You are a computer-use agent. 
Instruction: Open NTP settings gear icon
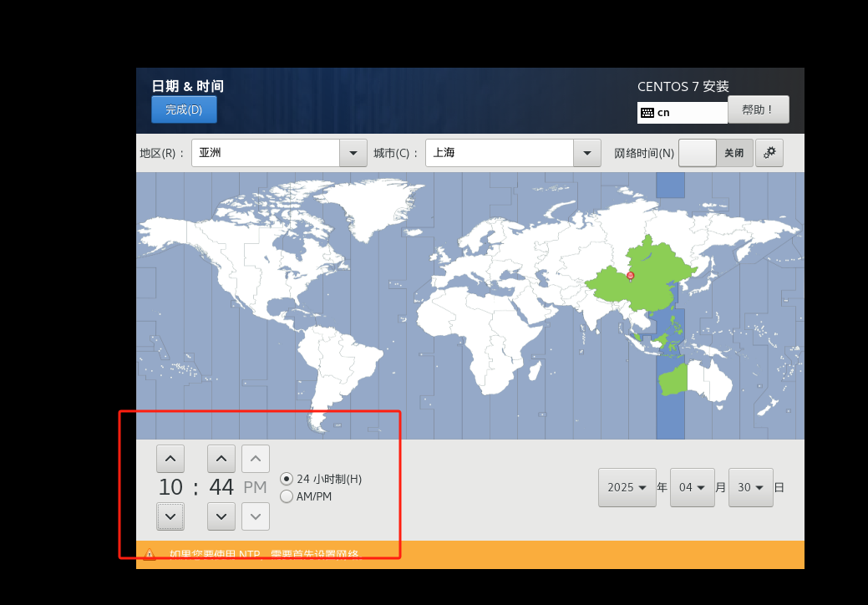click(769, 153)
